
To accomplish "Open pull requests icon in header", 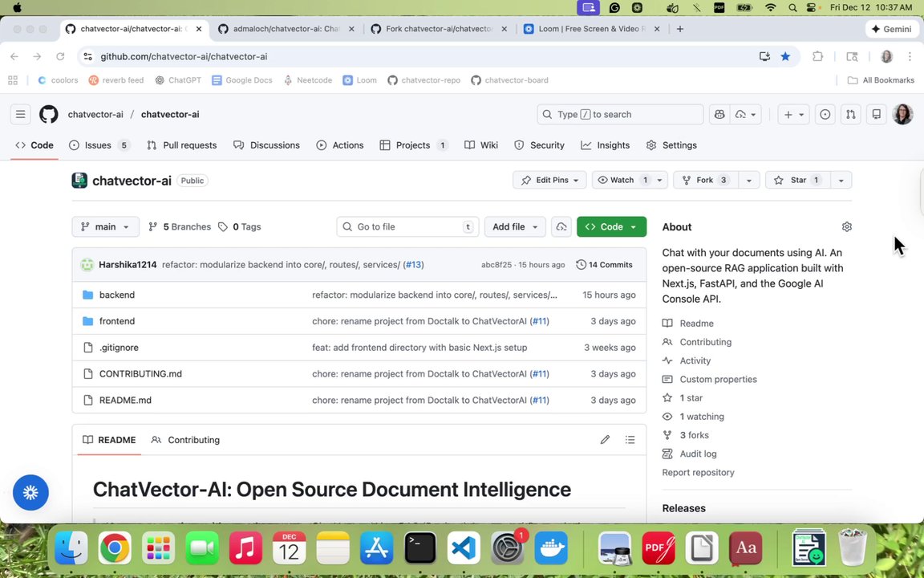I will 851,115.
